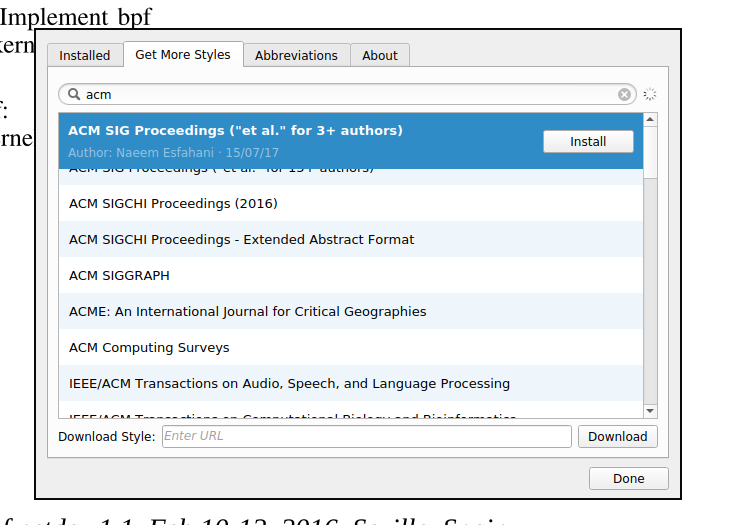
Task: Select IEEE/ACM Transactions on Audio, Speech style
Action: (x=351, y=384)
